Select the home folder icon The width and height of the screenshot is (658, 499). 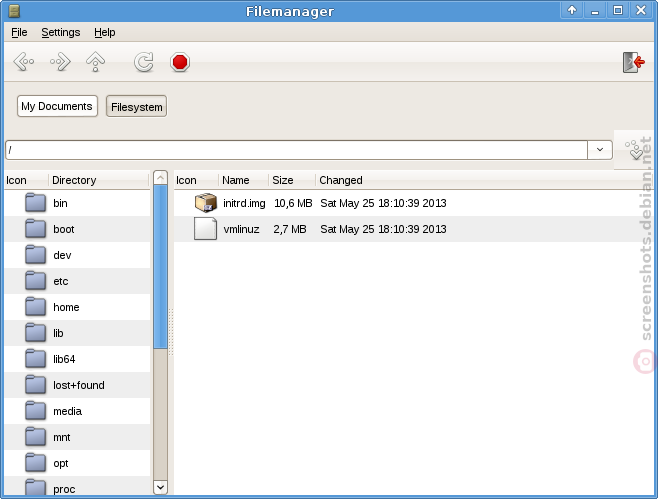(x=35, y=307)
